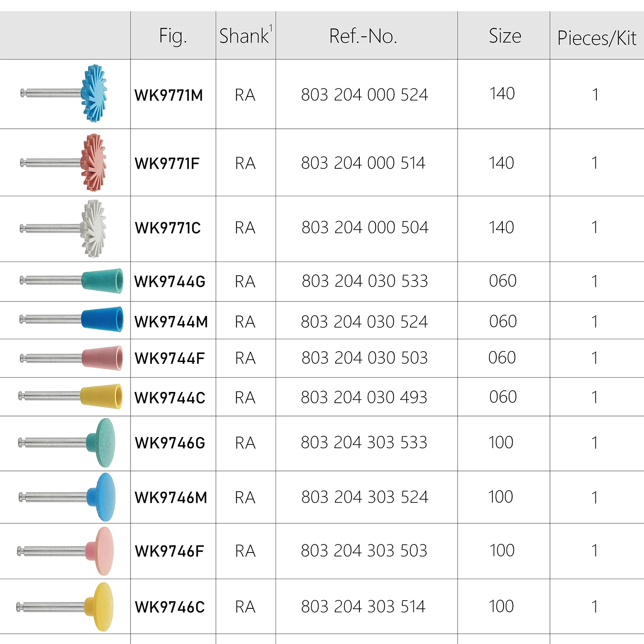644x644 pixels.
Task: Click the Pieces/Kit column header
Action: click(x=596, y=38)
